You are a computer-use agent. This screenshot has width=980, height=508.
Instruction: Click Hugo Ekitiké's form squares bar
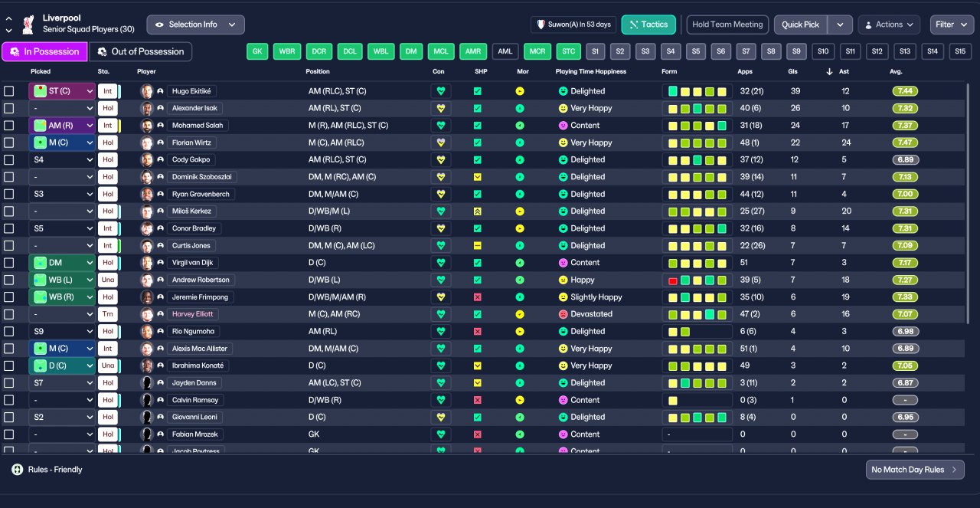697,91
